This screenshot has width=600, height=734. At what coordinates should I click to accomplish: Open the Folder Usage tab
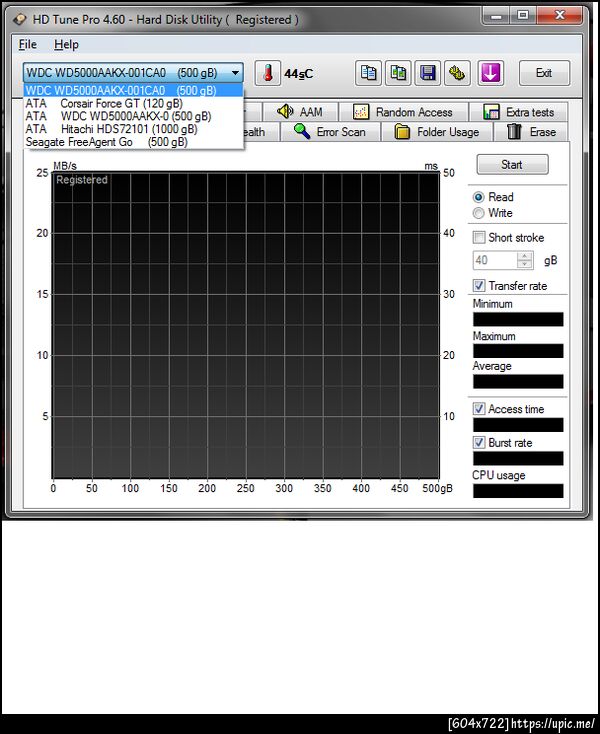point(437,132)
